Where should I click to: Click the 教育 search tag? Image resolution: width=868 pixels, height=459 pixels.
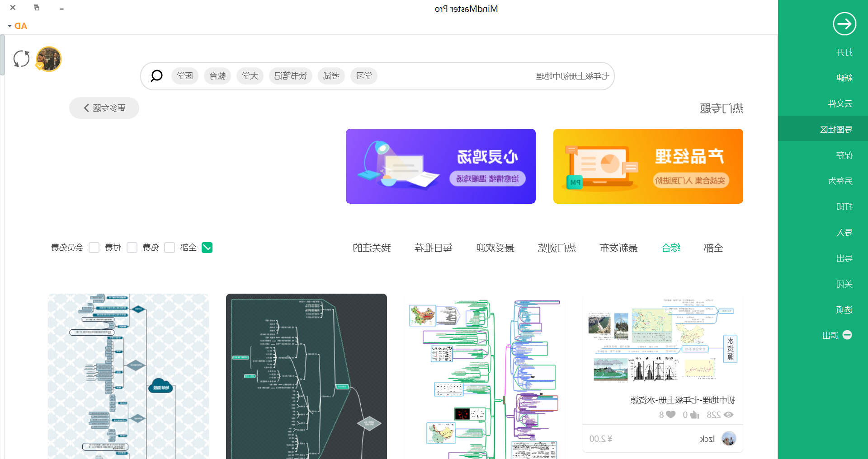click(x=217, y=76)
